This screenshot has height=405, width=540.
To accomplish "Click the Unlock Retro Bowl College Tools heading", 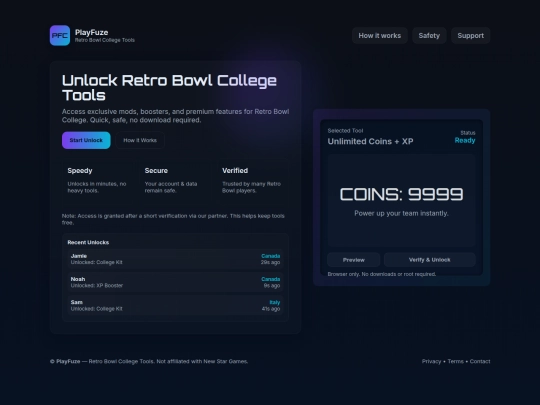I will (x=169, y=87).
